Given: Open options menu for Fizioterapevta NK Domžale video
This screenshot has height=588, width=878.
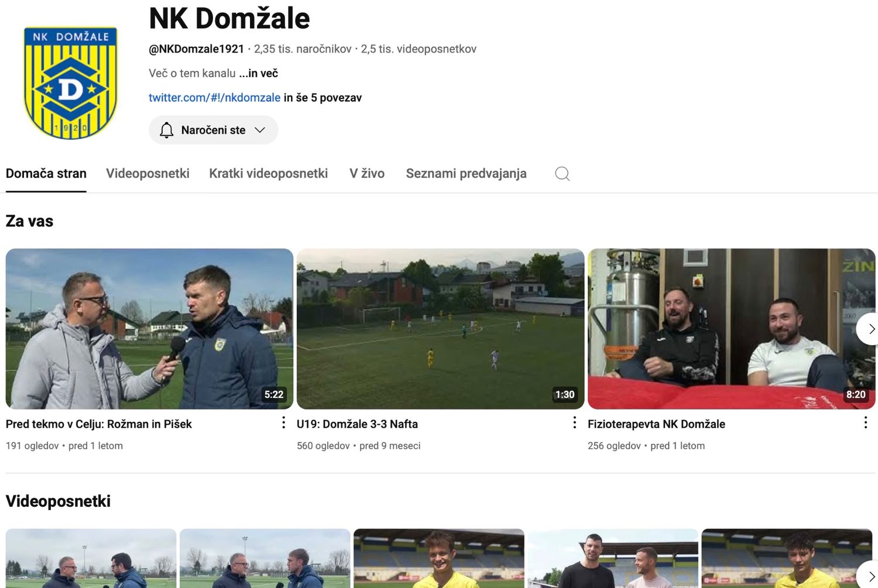Looking at the screenshot, I should pos(865,422).
